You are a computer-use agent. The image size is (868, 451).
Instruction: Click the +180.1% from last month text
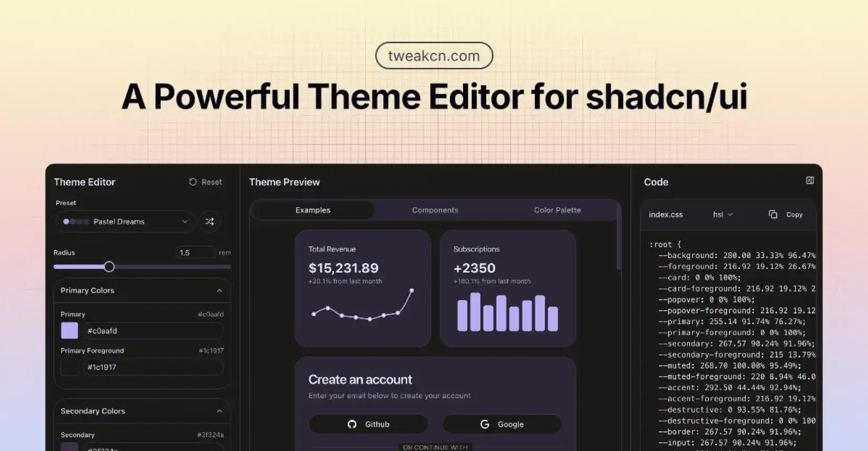click(x=492, y=281)
